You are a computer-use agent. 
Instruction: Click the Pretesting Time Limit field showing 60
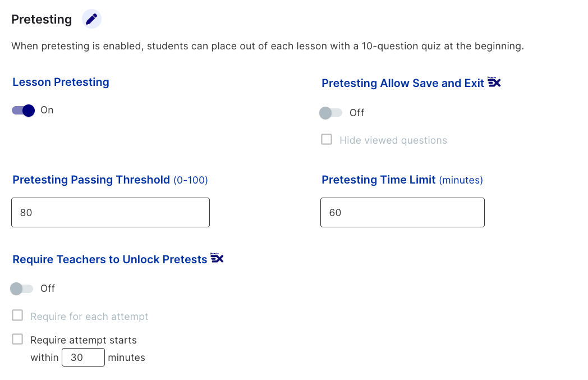(x=402, y=212)
